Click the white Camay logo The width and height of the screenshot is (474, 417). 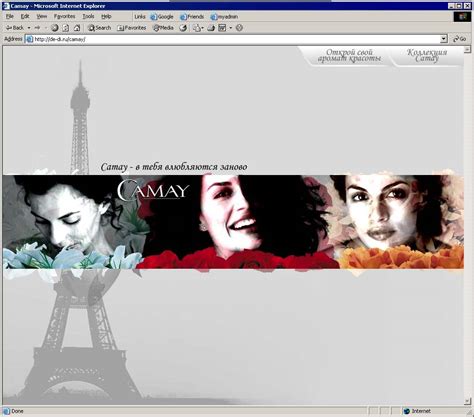[x=153, y=190]
